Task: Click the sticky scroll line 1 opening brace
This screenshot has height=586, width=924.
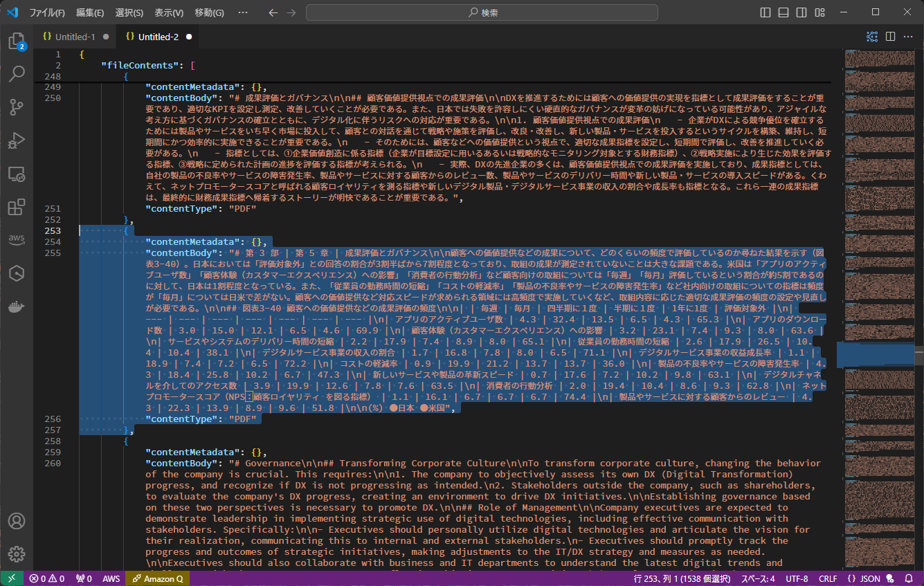Action: point(82,55)
